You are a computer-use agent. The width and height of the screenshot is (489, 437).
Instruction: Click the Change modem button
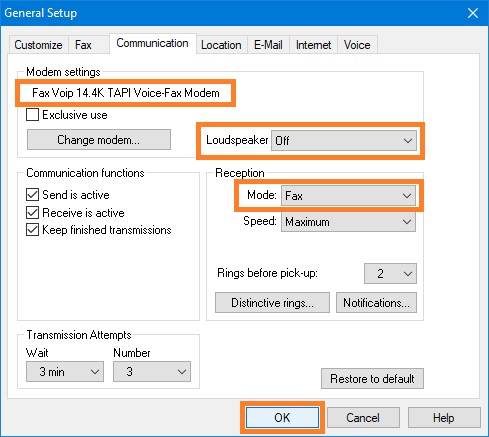pos(99,140)
